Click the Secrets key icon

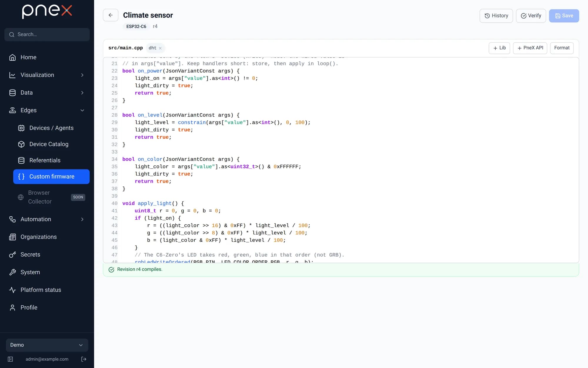click(12, 255)
